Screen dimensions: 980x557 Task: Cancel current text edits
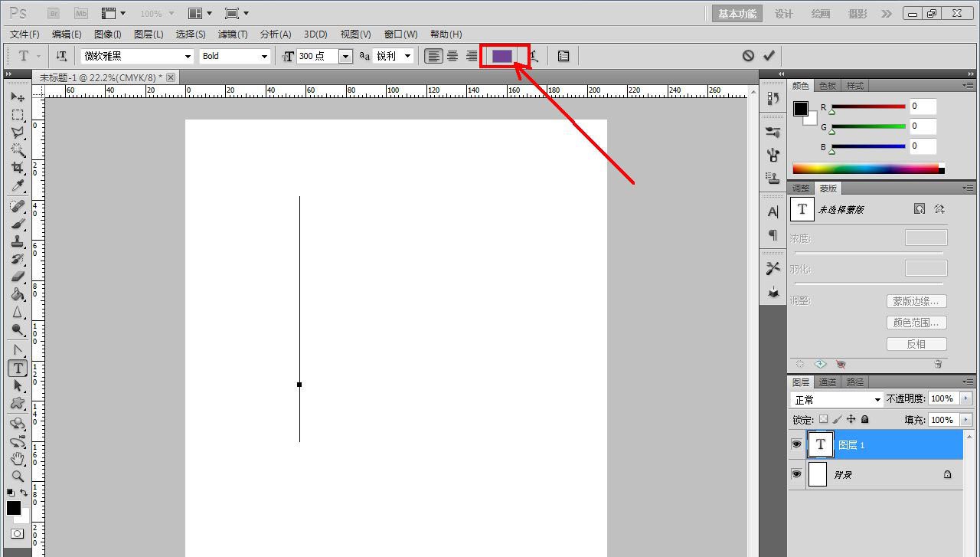tap(748, 56)
